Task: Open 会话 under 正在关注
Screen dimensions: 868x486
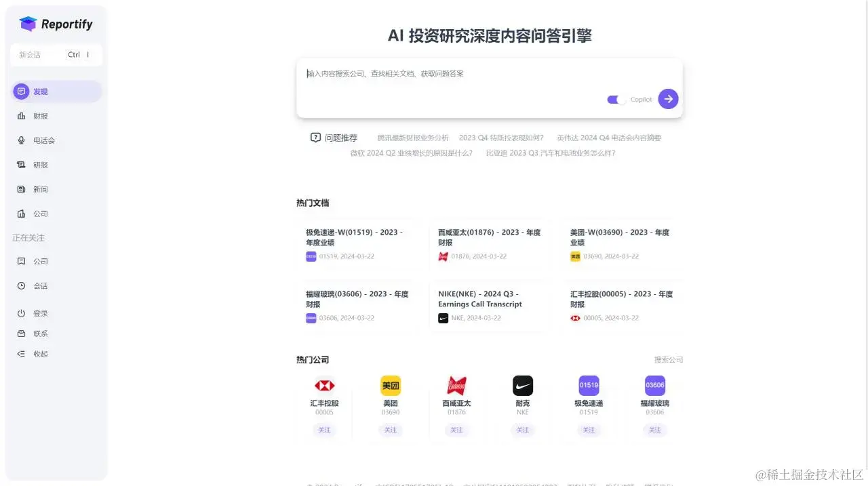Action: 56,285
